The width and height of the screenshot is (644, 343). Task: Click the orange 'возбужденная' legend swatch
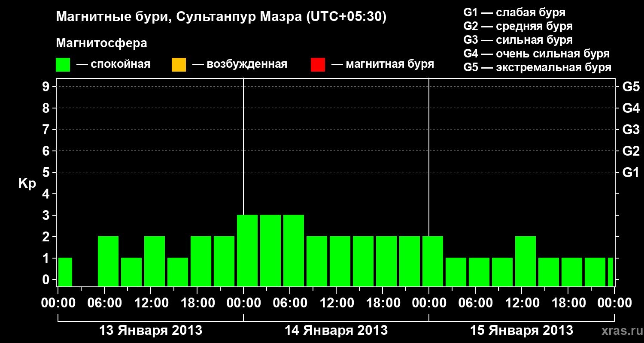pos(179,65)
